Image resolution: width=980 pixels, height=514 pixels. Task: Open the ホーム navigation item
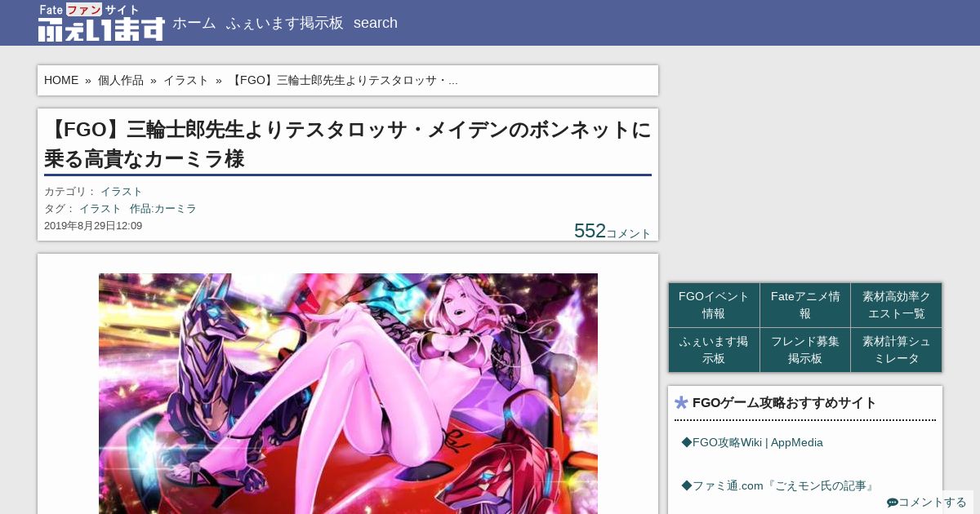point(194,23)
